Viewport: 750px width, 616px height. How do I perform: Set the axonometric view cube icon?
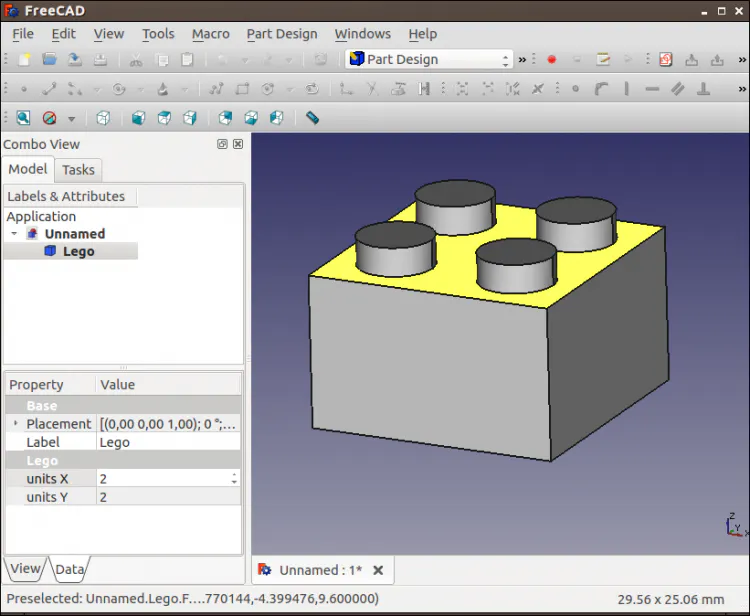pyautogui.click(x=103, y=118)
